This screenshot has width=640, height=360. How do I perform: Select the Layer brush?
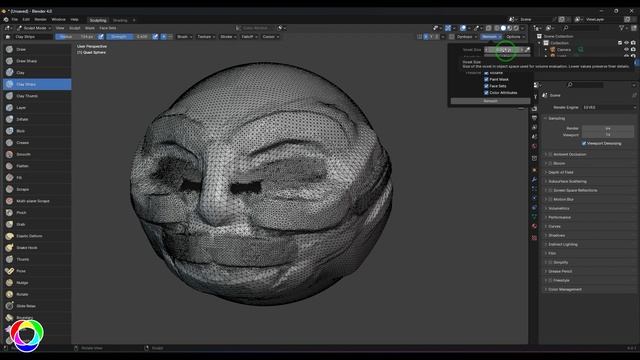point(37,108)
